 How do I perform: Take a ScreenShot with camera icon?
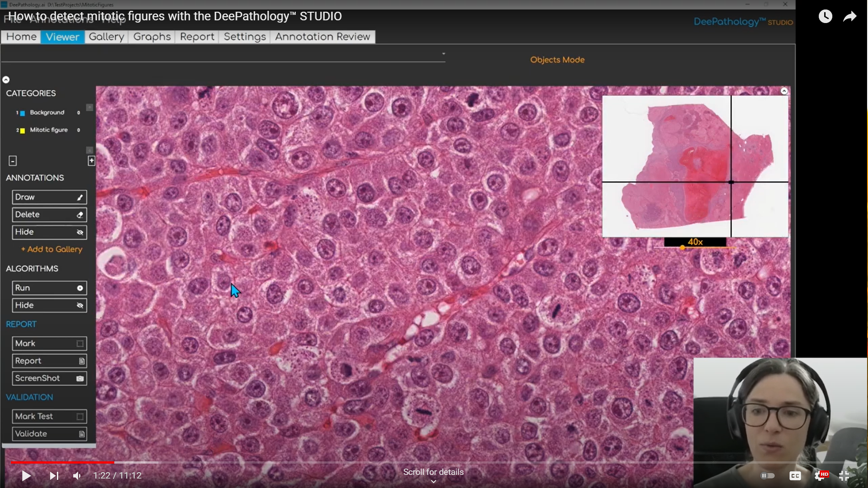click(x=80, y=379)
